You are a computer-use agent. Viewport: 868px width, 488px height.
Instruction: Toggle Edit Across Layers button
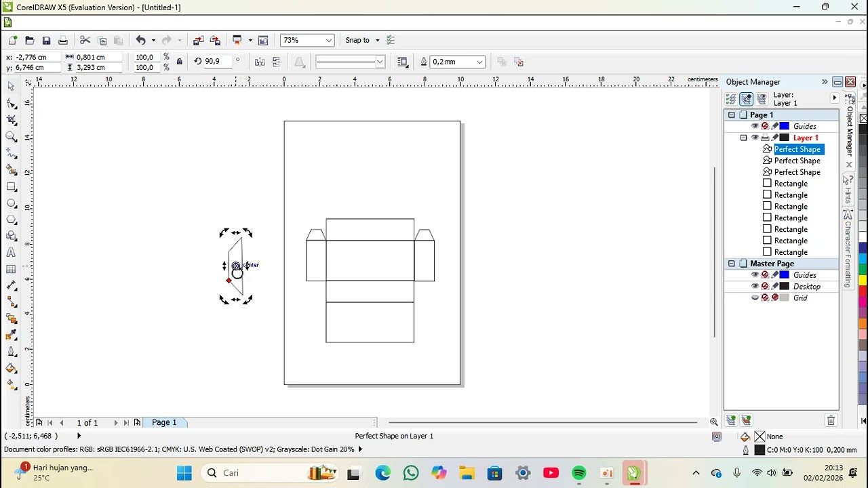coord(747,99)
